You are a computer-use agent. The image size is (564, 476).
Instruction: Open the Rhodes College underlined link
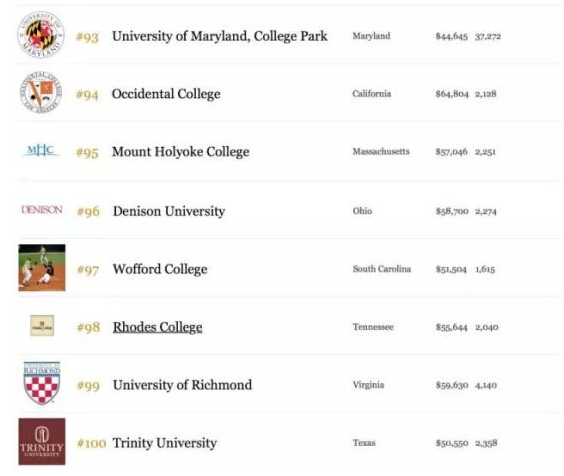[158, 327]
